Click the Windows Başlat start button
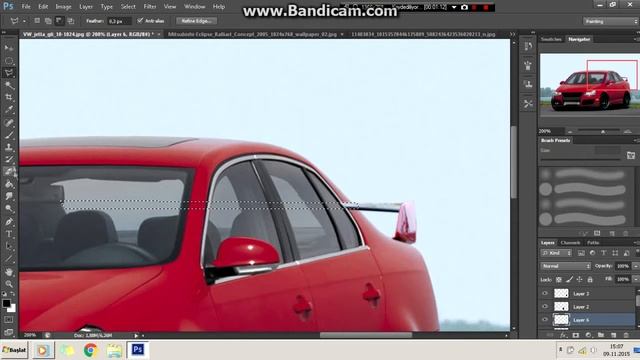Screen dimensions: 640x360 tap(14, 350)
